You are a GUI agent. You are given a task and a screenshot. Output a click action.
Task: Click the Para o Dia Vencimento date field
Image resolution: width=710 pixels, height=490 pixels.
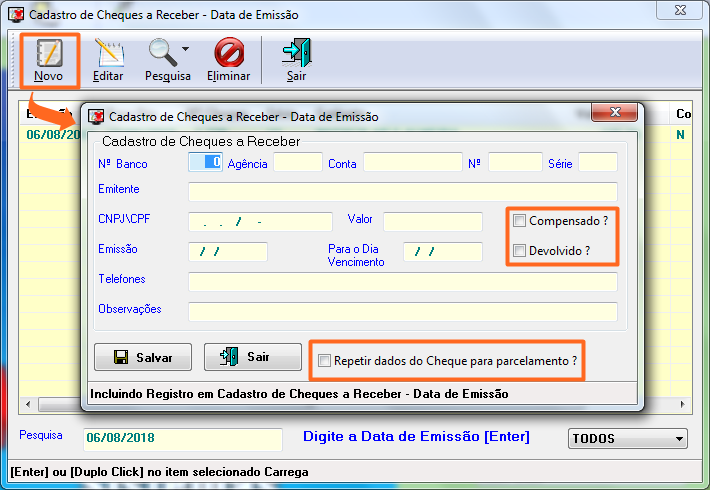[443, 251]
